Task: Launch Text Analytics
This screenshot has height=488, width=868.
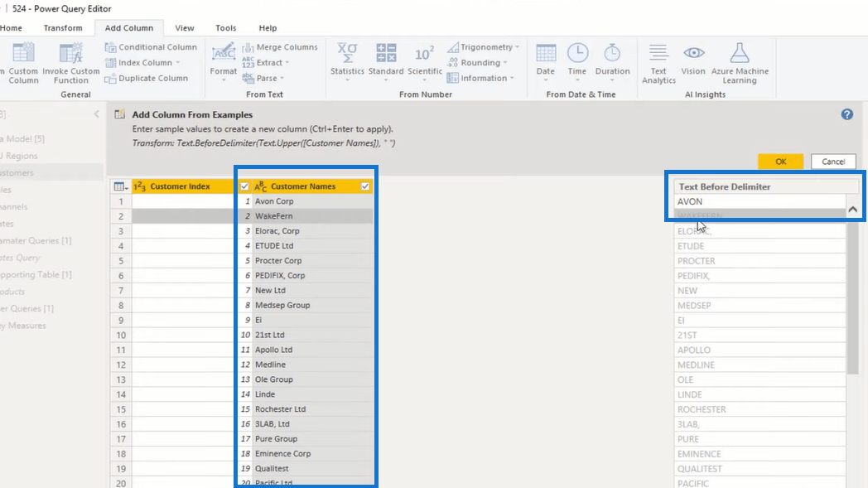Action: pyautogui.click(x=658, y=63)
